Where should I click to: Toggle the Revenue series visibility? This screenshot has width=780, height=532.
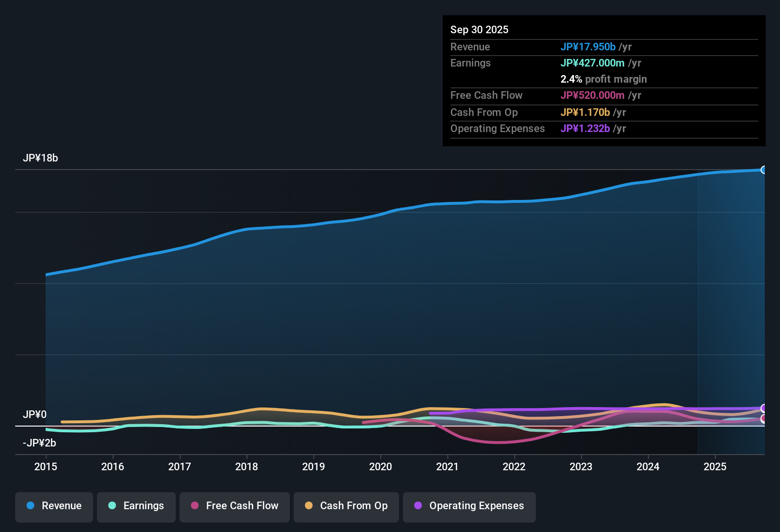(x=54, y=506)
